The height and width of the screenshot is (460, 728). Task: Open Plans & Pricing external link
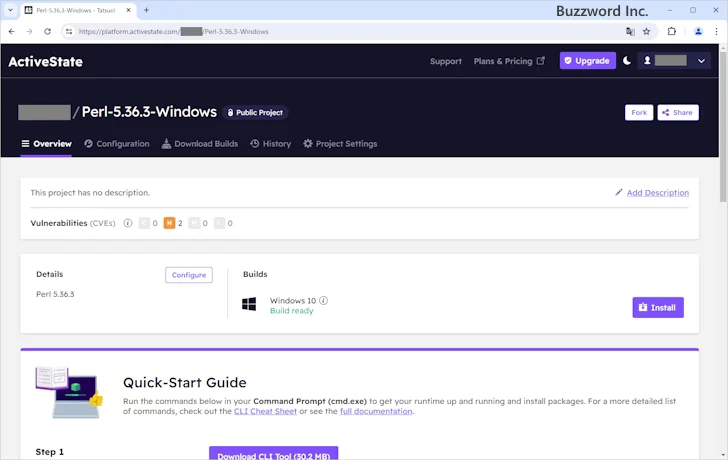click(x=509, y=61)
